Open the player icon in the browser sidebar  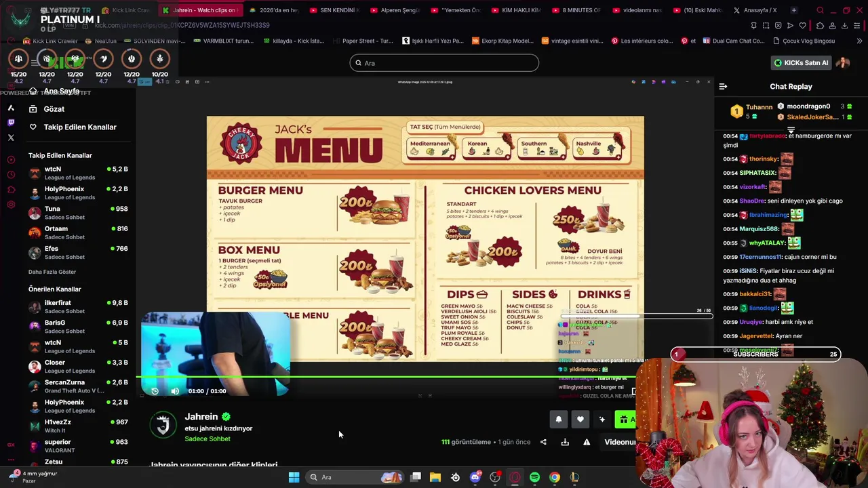(11, 160)
